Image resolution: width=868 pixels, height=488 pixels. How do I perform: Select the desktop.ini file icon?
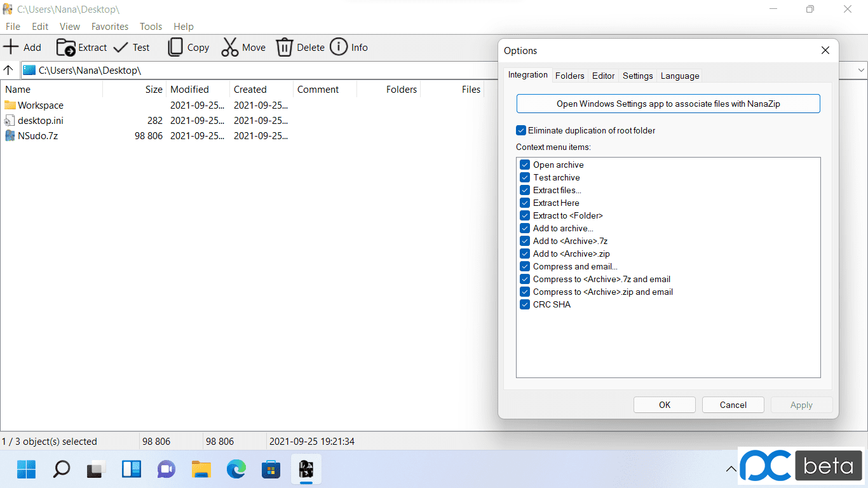coord(10,120)
